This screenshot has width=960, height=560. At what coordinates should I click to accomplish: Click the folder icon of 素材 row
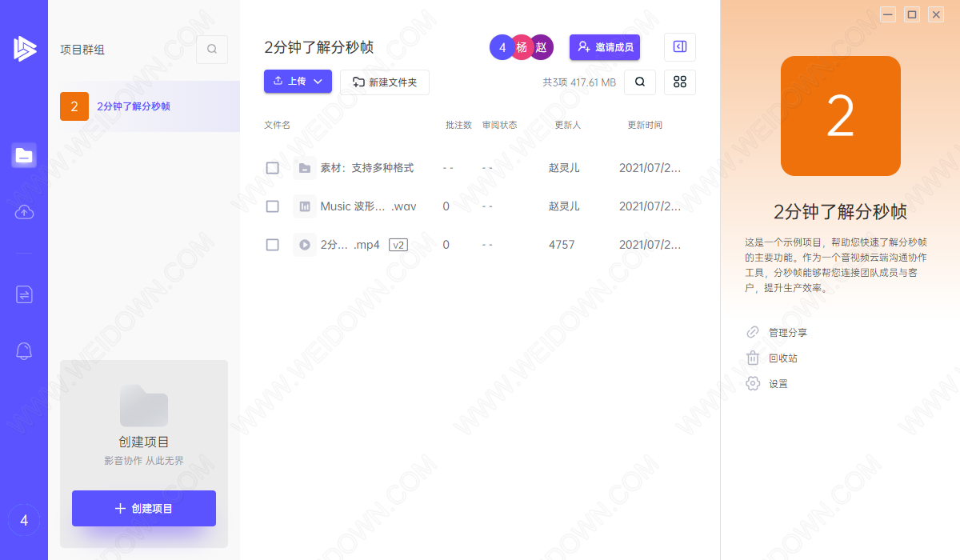coord(304,168)
